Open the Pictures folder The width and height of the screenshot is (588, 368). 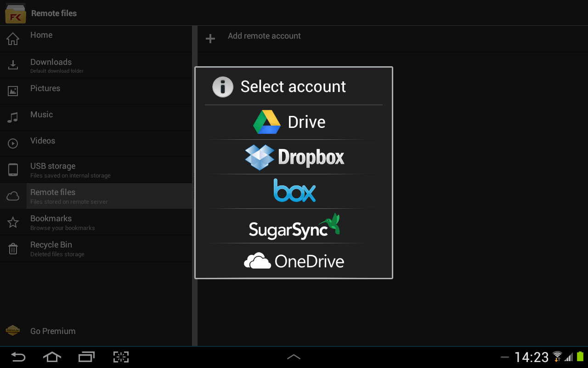pyautogui.click(x=45, y=88)
